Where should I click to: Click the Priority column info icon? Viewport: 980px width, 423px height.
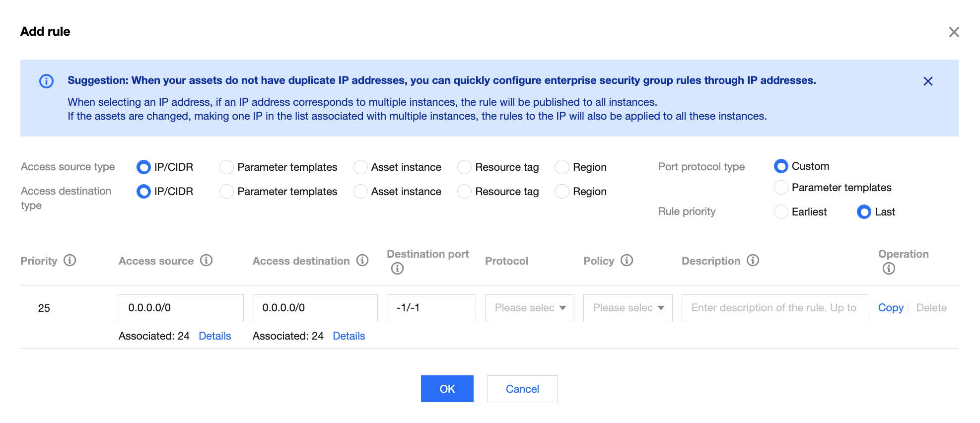(70, 260)
